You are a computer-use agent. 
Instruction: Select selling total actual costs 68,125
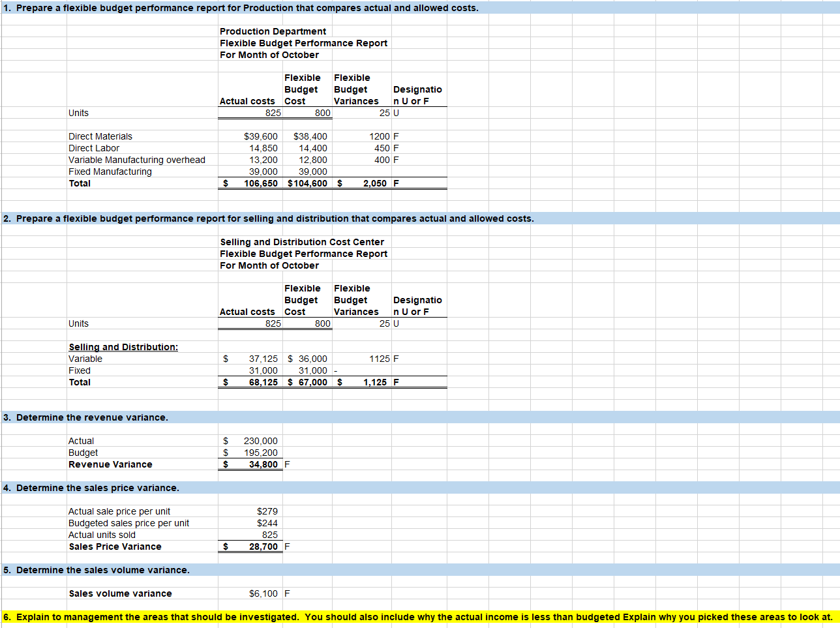click(x=263, y=382)
